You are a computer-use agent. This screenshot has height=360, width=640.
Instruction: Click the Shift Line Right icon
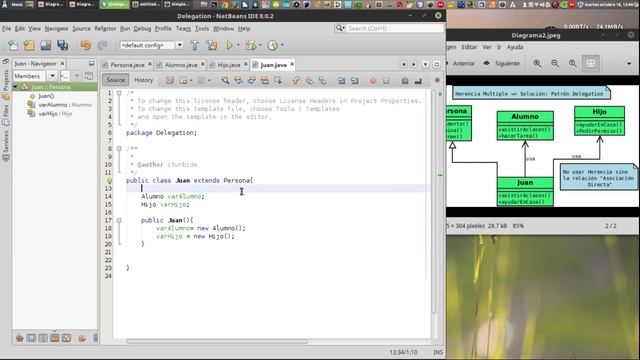[354, 80]
